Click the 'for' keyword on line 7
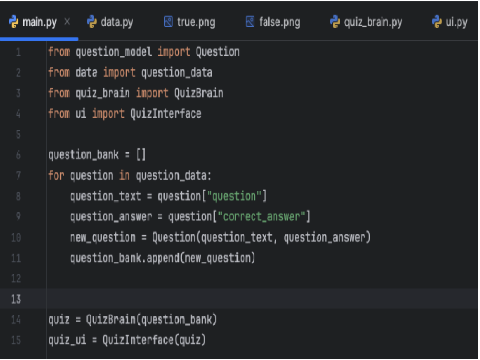 click(56, 175)
